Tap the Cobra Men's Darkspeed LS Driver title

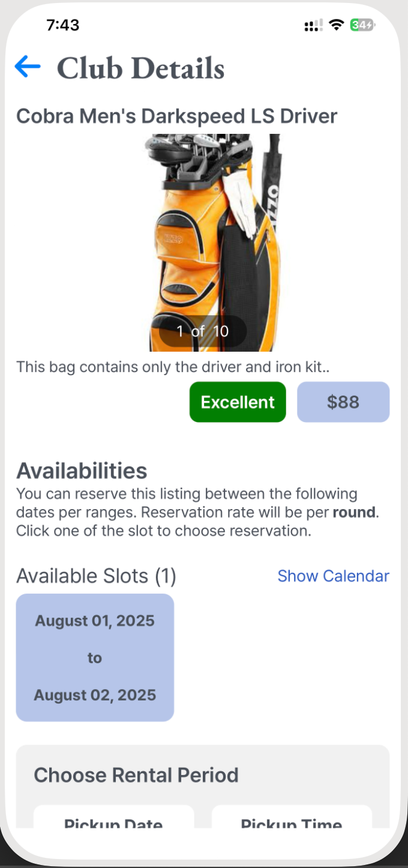(177, 116)
